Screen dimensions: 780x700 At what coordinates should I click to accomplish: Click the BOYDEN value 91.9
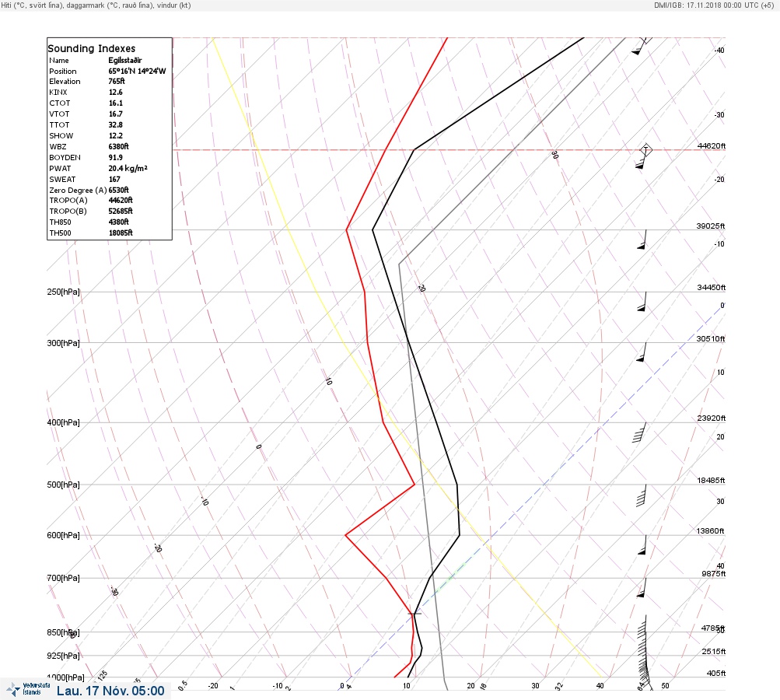coord(115,157)
